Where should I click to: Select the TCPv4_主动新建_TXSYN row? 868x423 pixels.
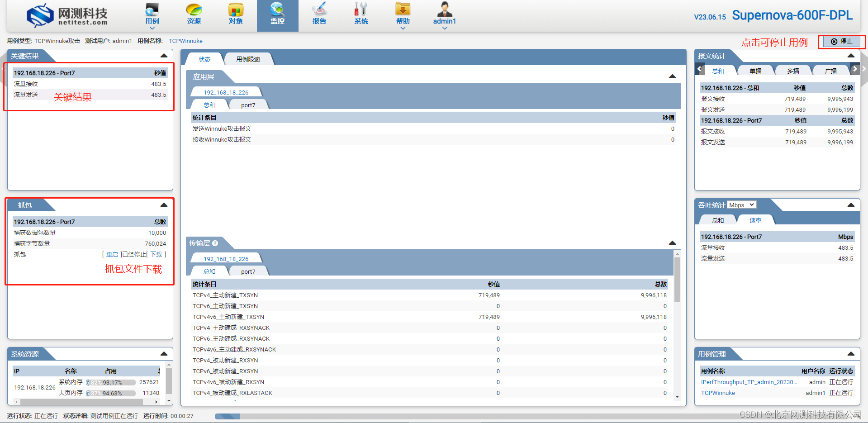[430, 295]
